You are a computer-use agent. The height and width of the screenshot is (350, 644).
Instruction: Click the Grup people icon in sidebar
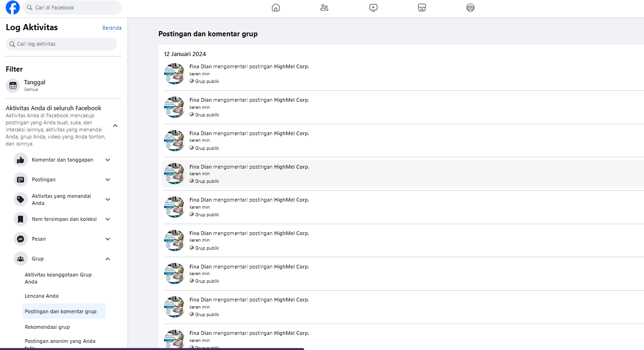coord(21,259)
